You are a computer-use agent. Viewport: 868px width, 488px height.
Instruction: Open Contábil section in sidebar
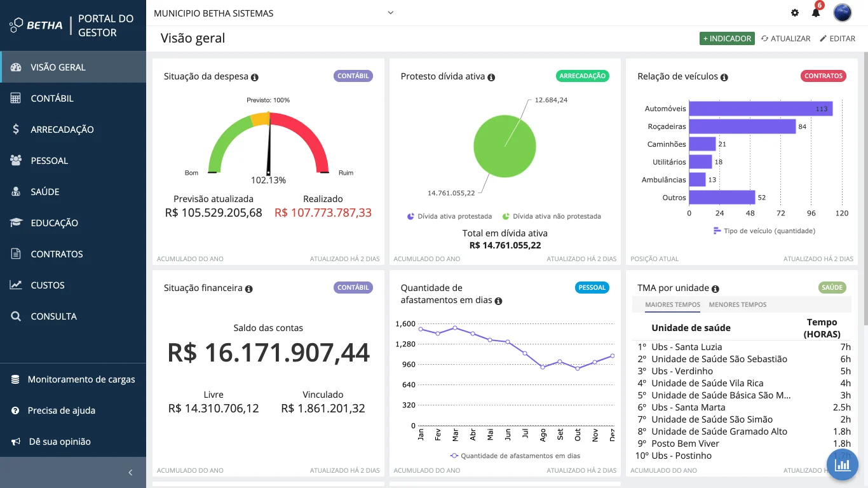(73, 98)
